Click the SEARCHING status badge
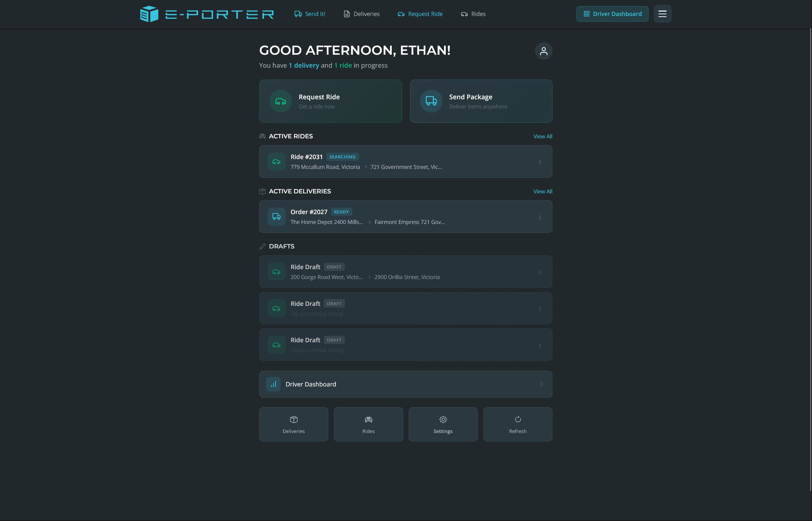Viewport: 812px width, 521px height. point(342,157)
